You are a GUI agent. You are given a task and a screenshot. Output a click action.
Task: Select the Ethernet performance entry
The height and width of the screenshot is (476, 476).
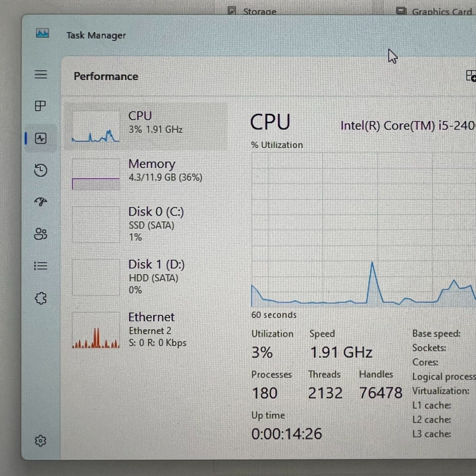point(146,330)
